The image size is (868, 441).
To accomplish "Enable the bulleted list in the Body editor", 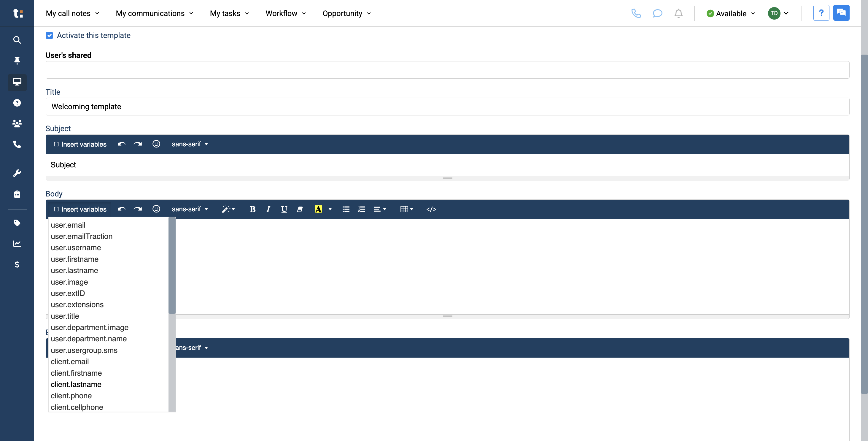I will 346,209.
